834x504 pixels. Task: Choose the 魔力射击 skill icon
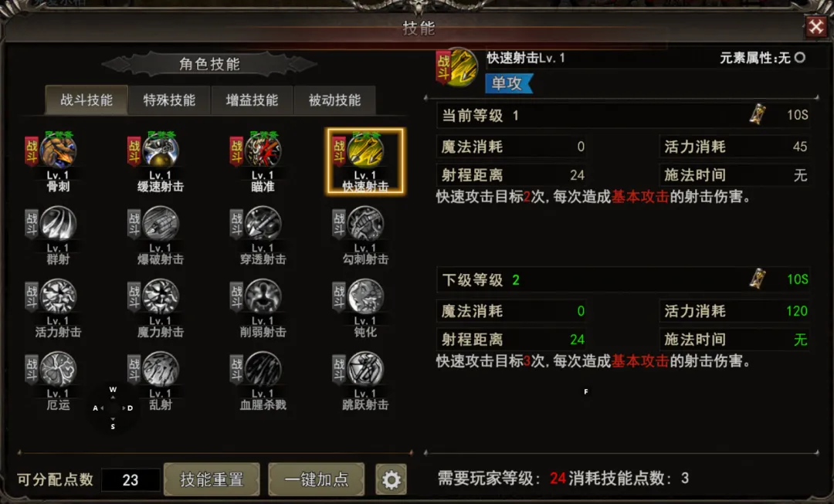(161, 296)
